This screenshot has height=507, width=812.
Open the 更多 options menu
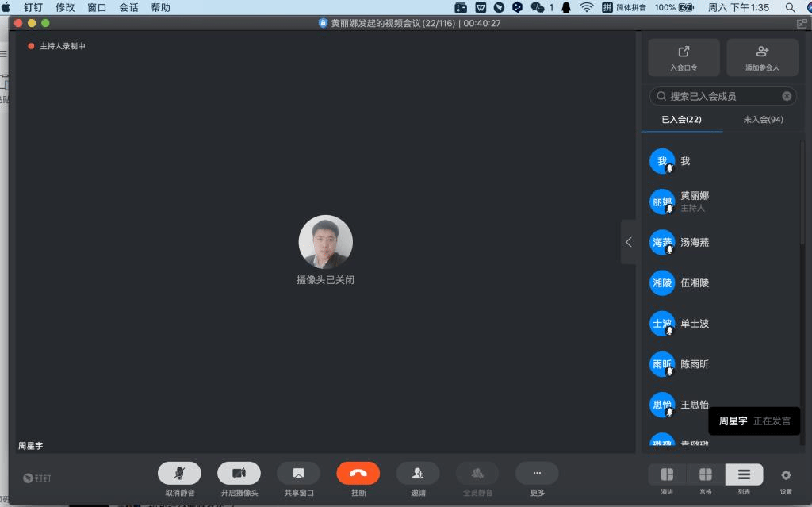[537, 474]
